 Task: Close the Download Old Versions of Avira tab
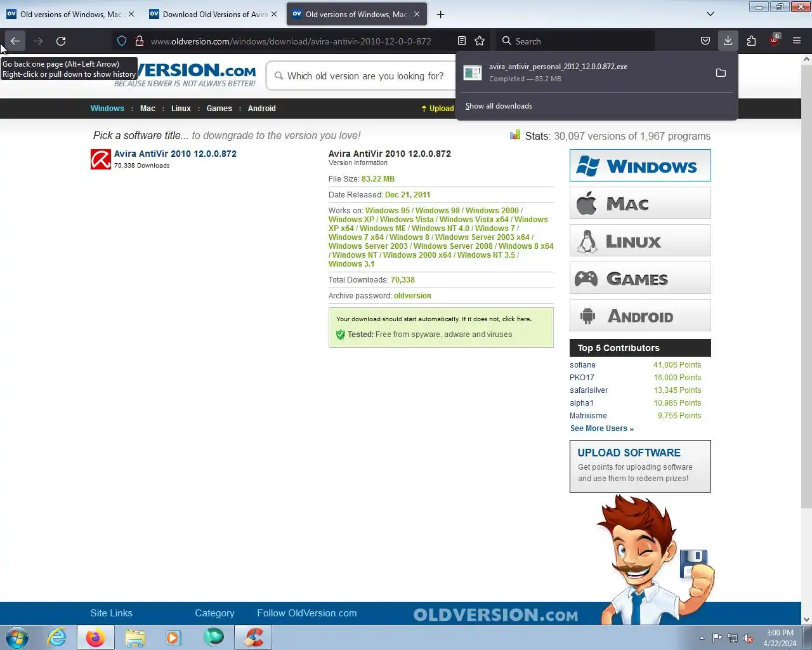pyautogui.click(x=274, y=14)
